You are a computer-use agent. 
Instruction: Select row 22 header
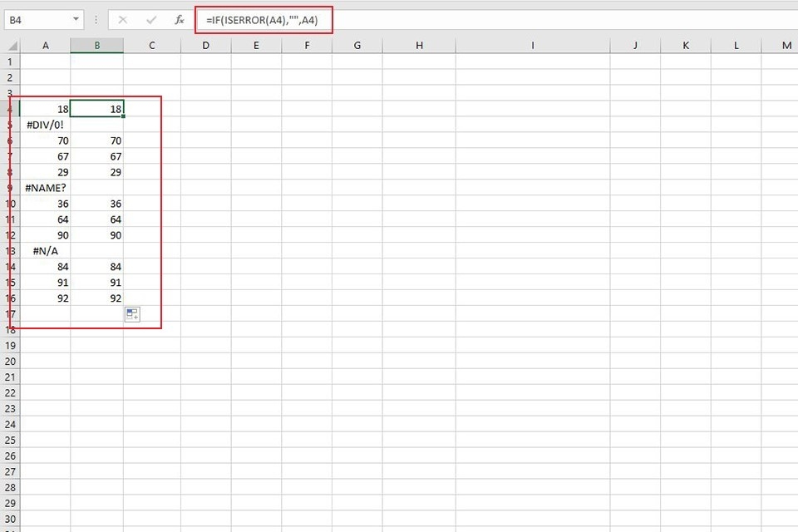pos(10,393)
